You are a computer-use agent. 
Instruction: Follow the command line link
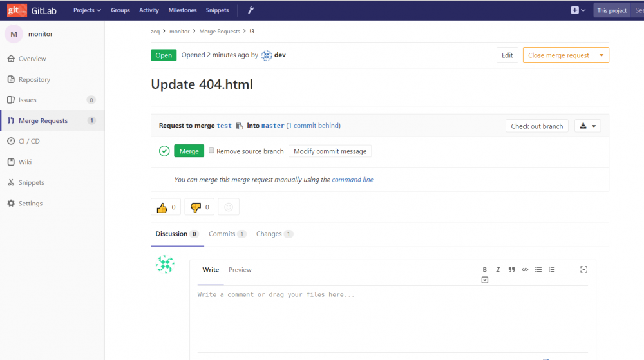[x=352, y=180]
